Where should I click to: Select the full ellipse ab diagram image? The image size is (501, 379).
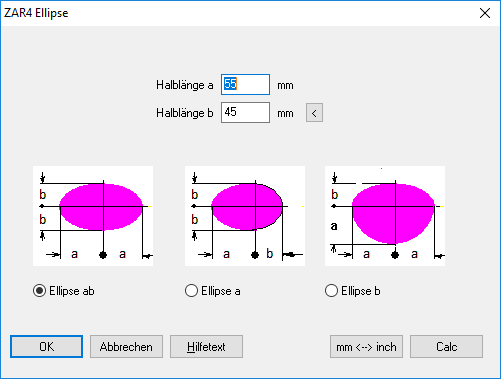coord(93,216)
